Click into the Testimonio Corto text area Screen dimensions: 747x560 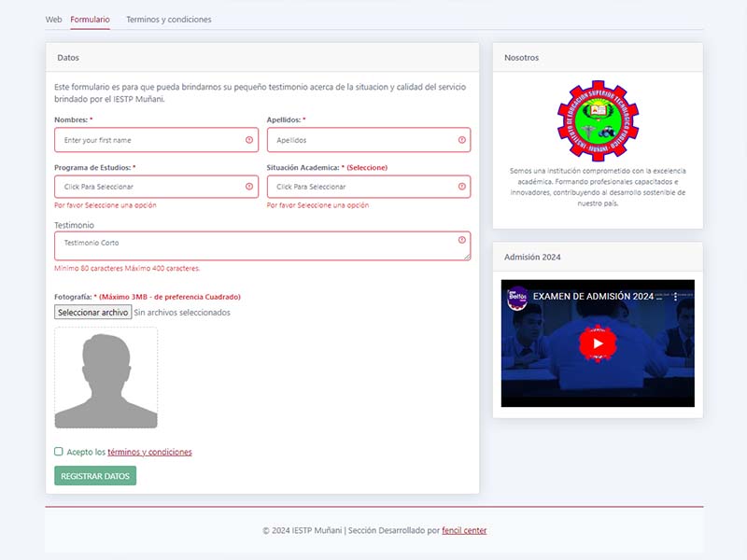[252, 246]
